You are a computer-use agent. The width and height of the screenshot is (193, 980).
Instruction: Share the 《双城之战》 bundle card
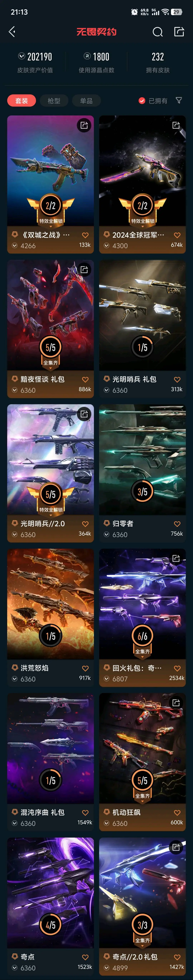[84, 125]
